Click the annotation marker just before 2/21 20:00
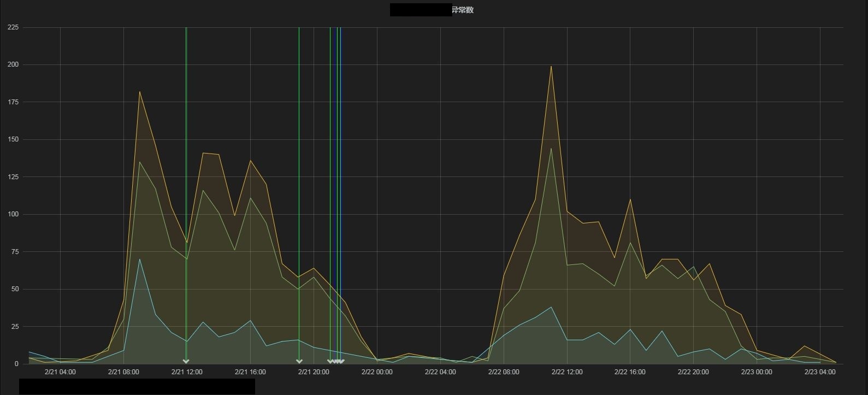The height and width of the screenshot is (395, 868). [x=299, y=361]
